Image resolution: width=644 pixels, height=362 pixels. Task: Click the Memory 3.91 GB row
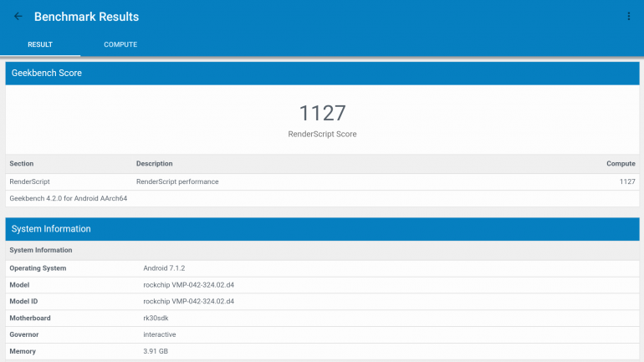[322, 351]
